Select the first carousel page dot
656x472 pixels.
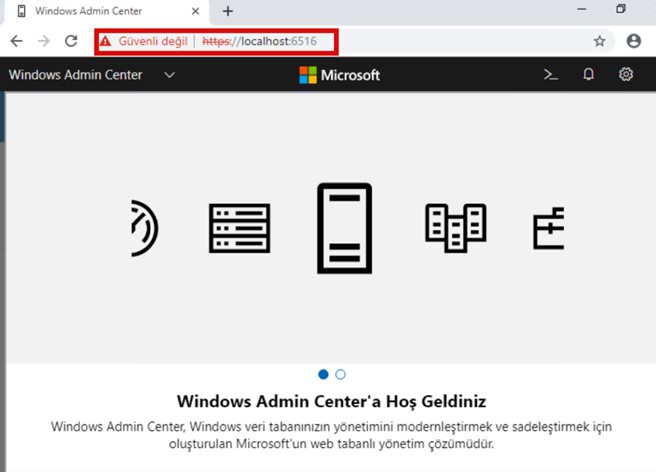click(323, 374)
